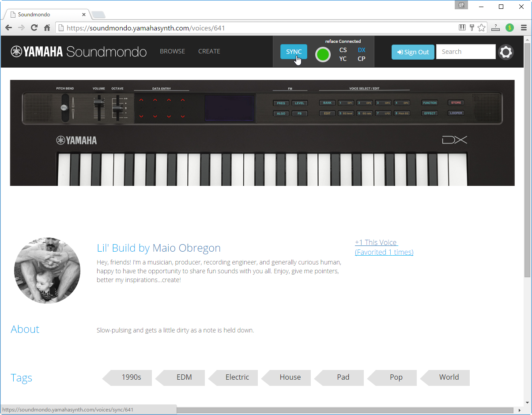Select the Electric tag

coord(234,377)
